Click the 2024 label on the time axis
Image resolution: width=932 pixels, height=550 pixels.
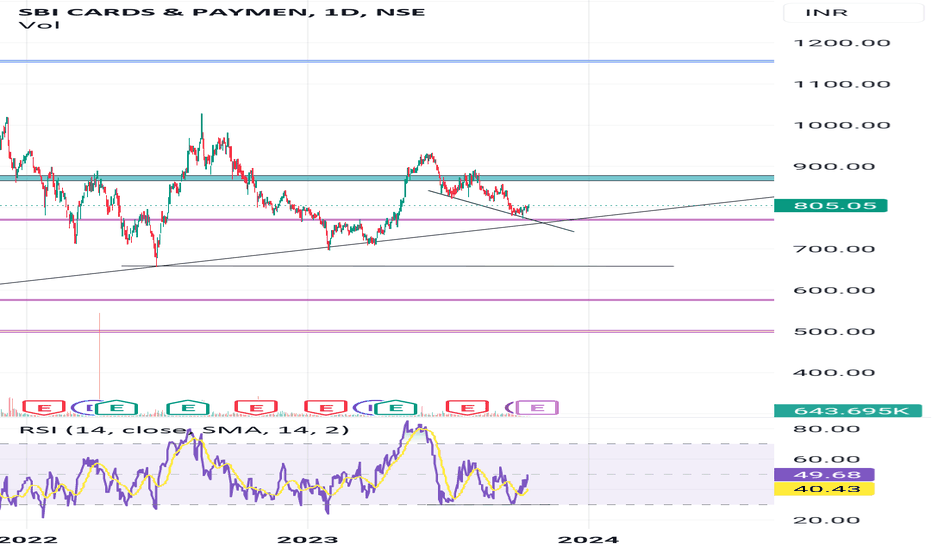tap(588, 539)
